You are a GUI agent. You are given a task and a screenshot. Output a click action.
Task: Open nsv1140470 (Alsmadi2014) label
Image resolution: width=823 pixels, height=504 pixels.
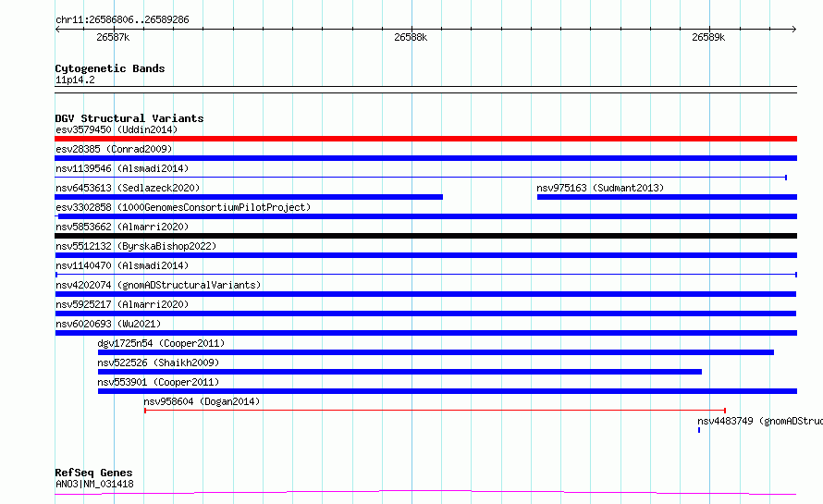(122, 265)
